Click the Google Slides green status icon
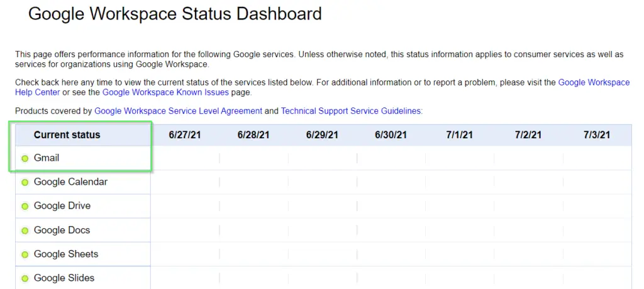Viewport: 644px width, 289px height. click(x=25, y=279)
